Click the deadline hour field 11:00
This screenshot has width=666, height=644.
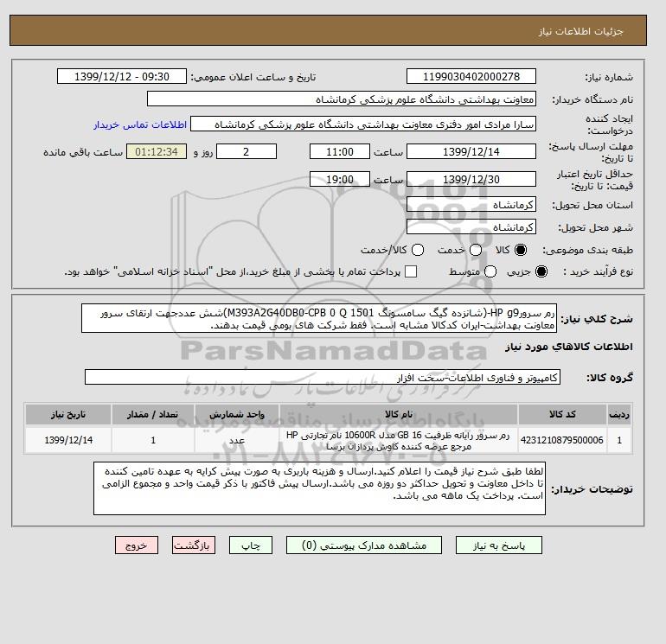[x=340, y=151]
